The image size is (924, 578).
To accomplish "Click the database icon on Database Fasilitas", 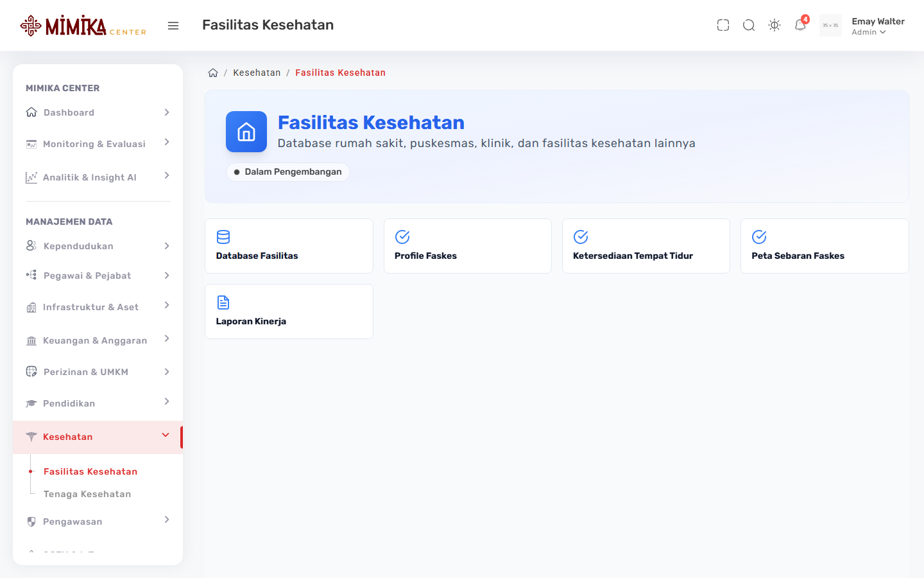I will (x=223, y=237).
